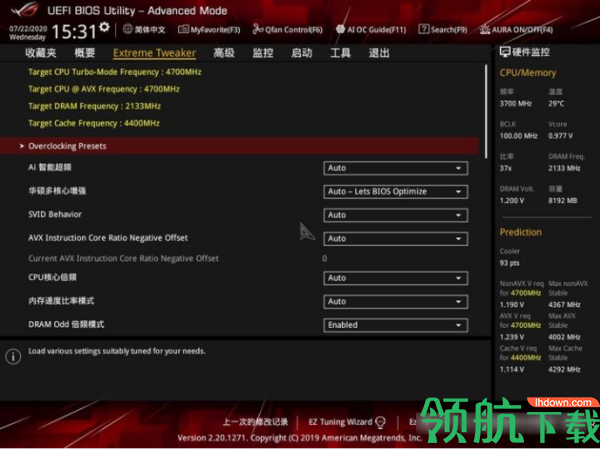This screenshot has height=450, width=600.
Task: Click the Prediction heading
Action: 520,232
